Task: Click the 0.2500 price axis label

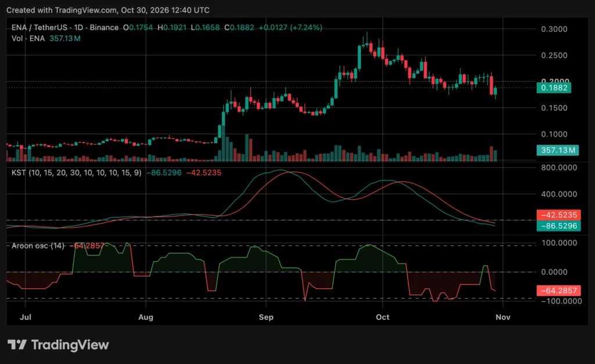Action: click(554, 55)
